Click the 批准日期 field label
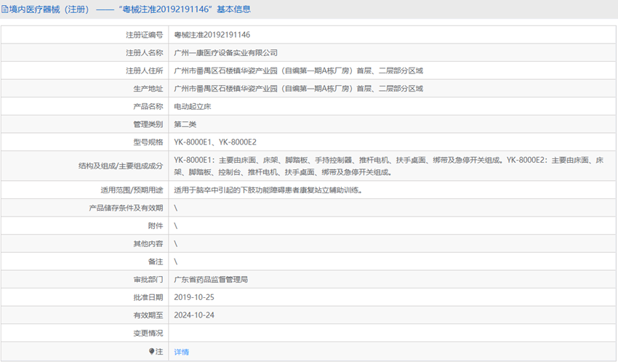 [148, 297]
